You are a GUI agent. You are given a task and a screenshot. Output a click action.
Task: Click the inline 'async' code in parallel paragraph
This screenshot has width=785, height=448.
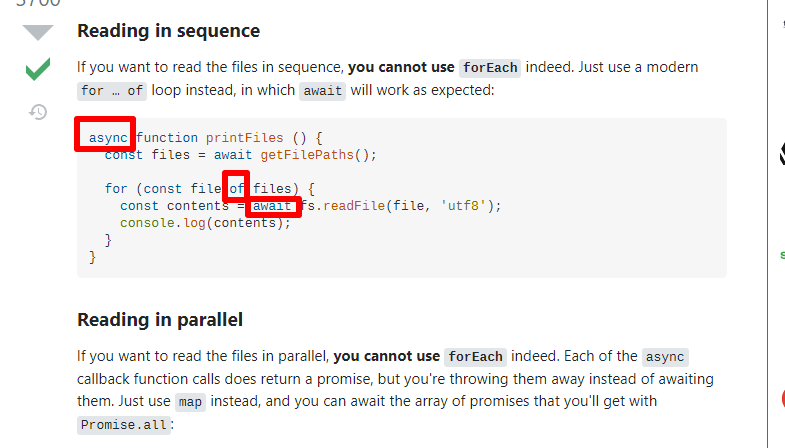pos(665,357)
